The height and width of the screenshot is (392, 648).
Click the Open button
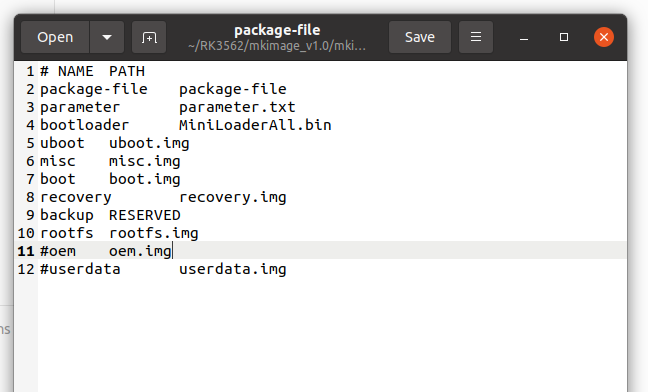pos(55,37)
